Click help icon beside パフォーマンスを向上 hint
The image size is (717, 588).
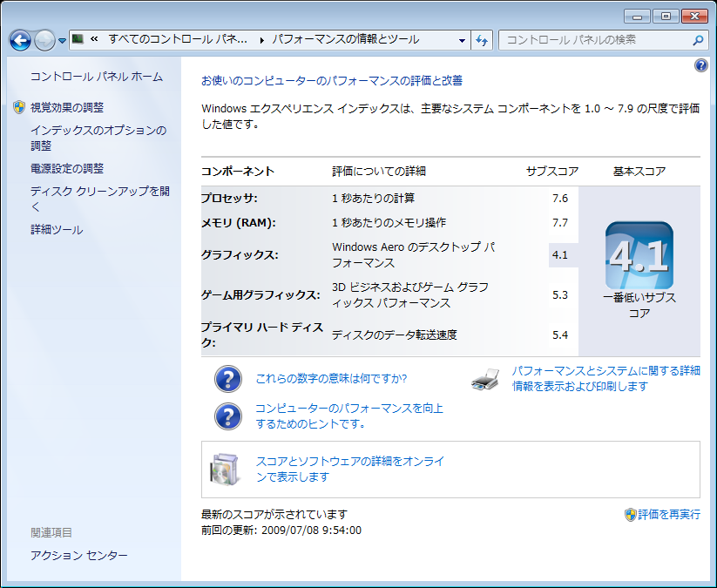click(228, 416)
